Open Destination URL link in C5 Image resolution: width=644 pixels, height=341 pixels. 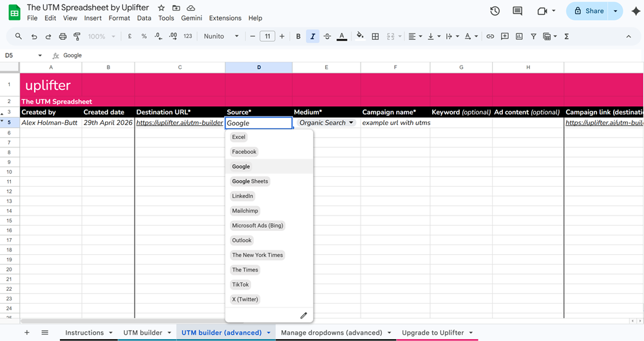(180, 123)
